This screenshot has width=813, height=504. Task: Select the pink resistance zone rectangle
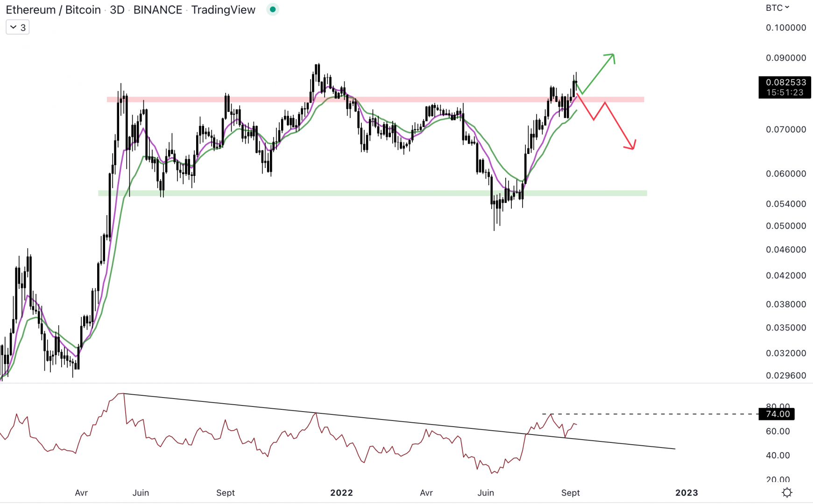click(x=375, y=99)
